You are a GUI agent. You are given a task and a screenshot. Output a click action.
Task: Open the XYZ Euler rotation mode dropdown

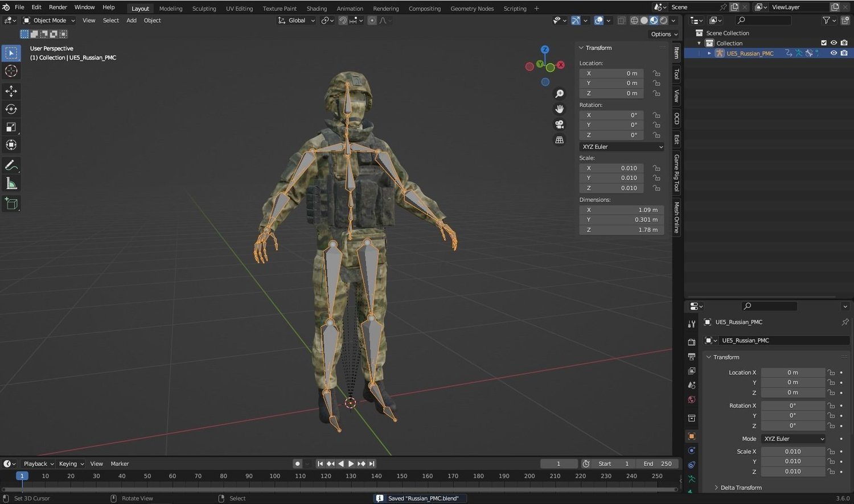(x=622, y=147)
